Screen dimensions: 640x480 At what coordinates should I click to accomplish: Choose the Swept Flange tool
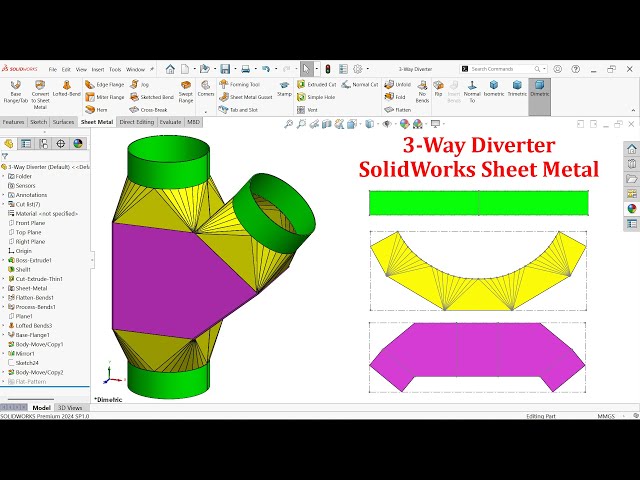click(x=186, y=91)
